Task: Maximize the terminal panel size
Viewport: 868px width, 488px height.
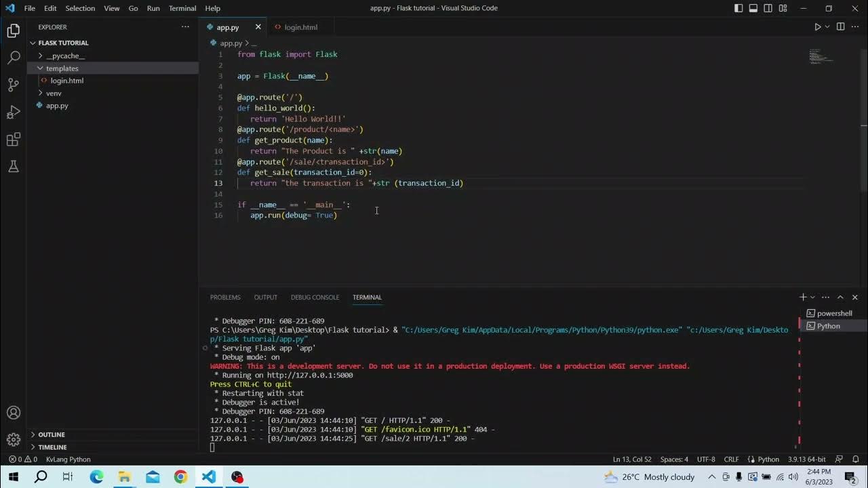Action: [x=840, y=297]
